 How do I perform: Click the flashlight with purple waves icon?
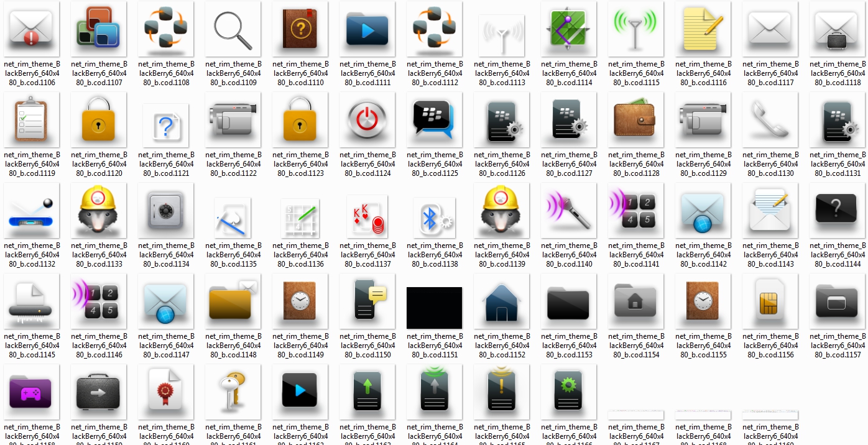569,210
